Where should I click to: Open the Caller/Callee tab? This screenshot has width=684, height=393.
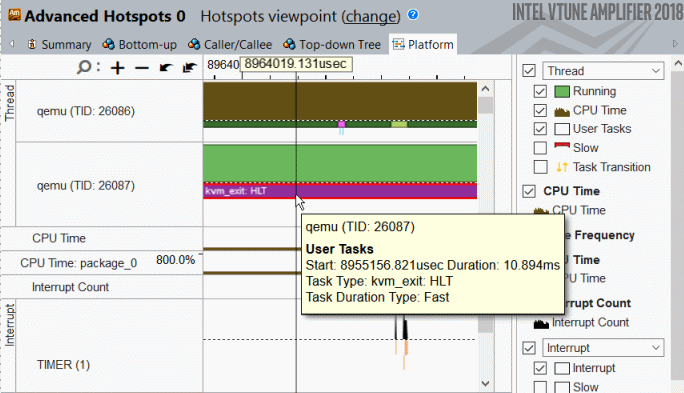[x=230, y=44]
